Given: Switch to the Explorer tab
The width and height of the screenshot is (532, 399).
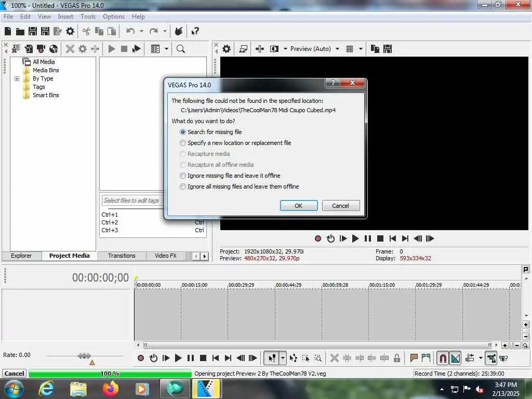Looking at the screenshot, I should point(21,256).
